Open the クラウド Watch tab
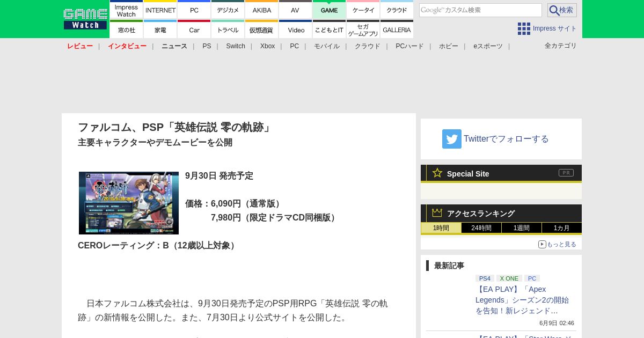Viewport: 644px width, 338px height. pos(397,10)
